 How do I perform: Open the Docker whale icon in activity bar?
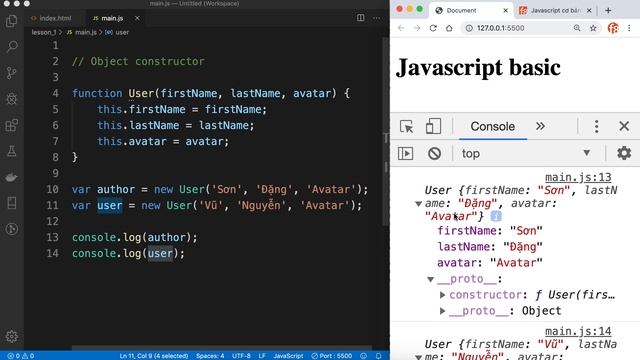[11, 177]
